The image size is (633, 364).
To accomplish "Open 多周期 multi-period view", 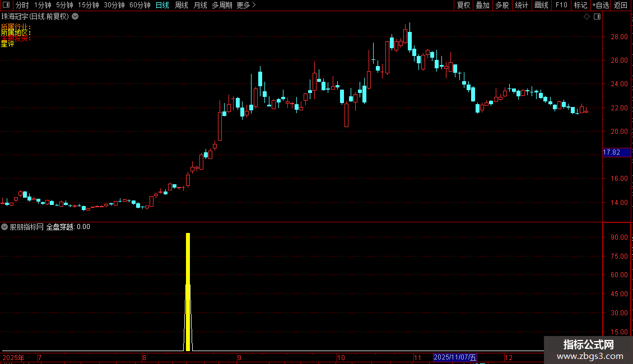I will click(x=222, y=5).
